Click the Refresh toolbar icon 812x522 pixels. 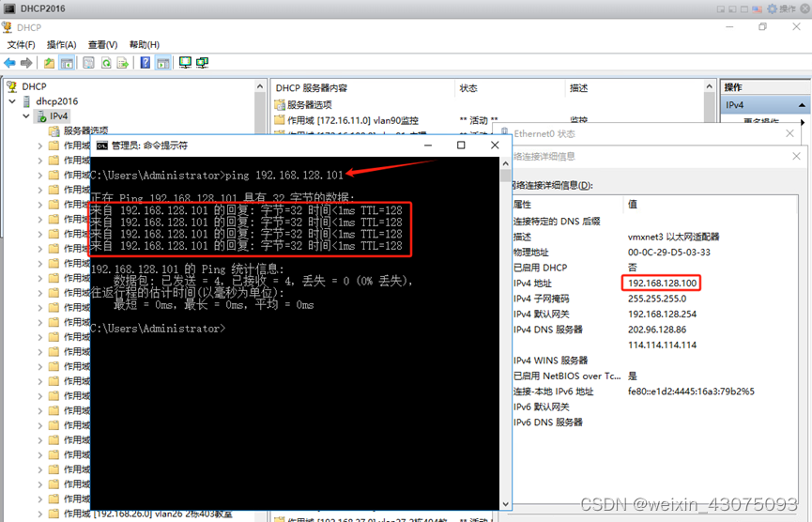point(106,63)
